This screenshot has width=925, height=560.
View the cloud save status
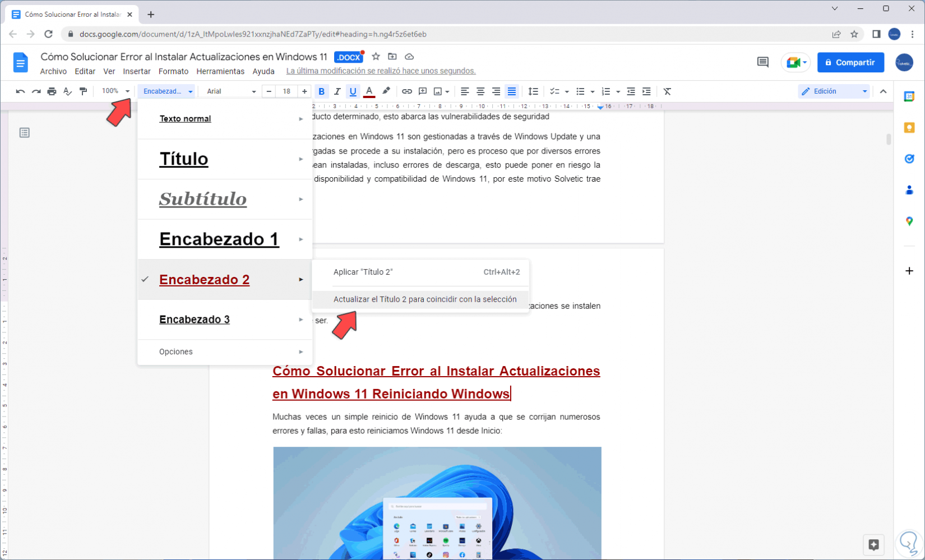409,57
